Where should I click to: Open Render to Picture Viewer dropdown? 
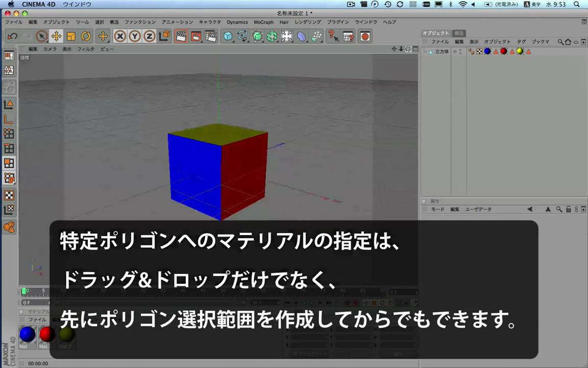pos(196,36)
